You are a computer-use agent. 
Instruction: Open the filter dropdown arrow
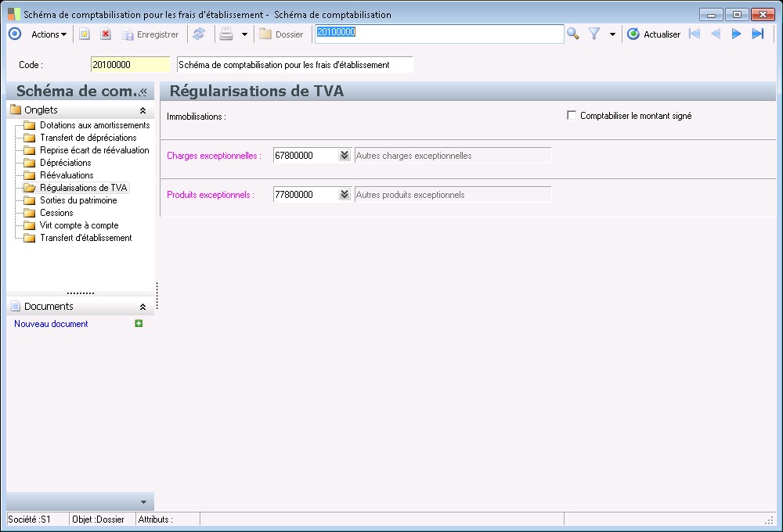click(x=613, y=34)
